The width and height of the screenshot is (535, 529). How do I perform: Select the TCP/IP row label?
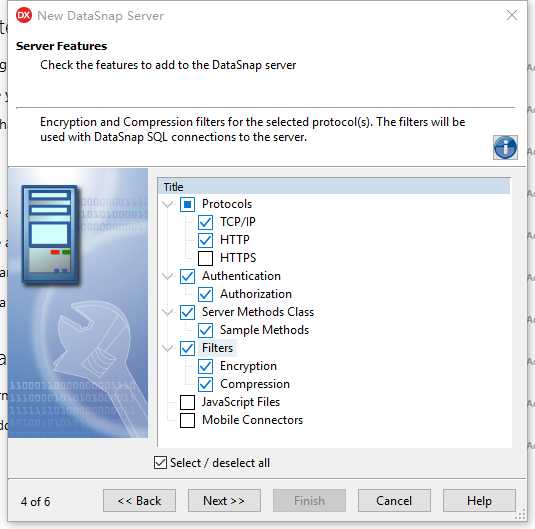pyautogui.click(x=238, y=222)
